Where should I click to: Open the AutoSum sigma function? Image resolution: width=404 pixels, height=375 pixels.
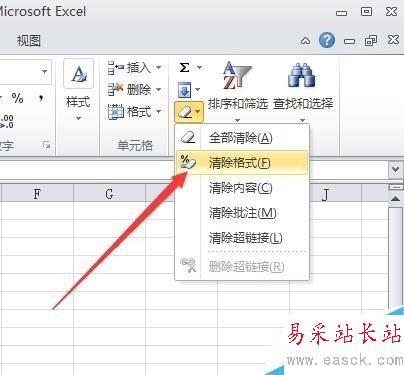tap(184, 68)
